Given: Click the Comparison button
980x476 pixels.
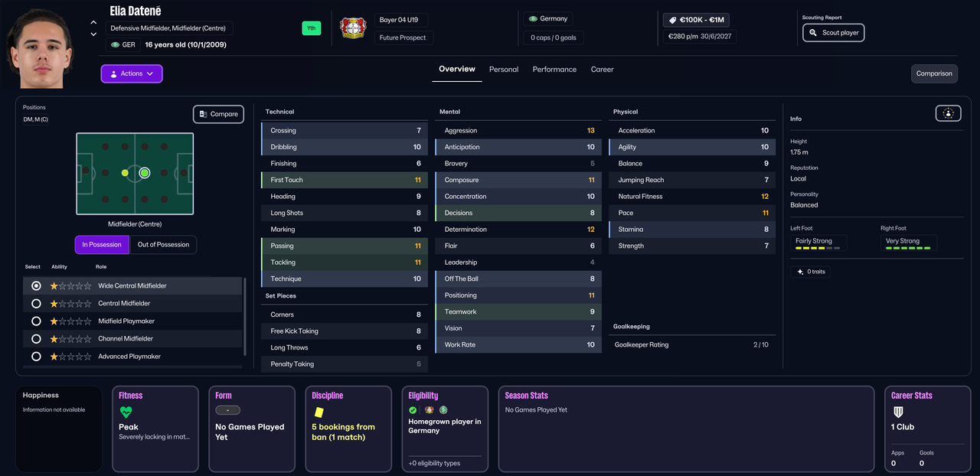Looking at the screenshot, I should [934, 73].
